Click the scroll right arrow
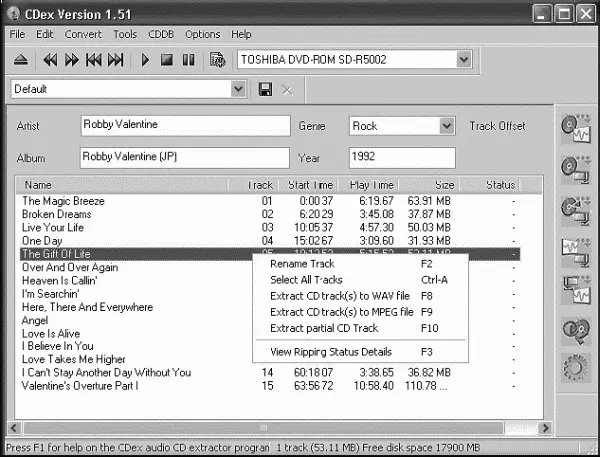The height and width of the screenshot is (457, 600). (x=545, y=428)
